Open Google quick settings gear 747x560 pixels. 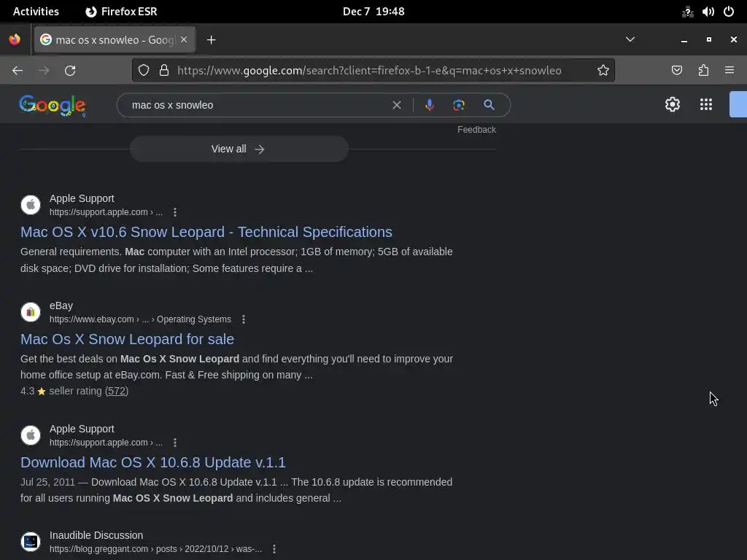(x=672, y=104)
